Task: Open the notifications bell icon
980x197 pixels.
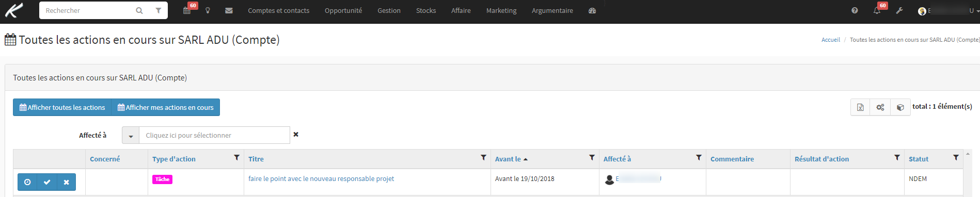Action: coord(877,10)
